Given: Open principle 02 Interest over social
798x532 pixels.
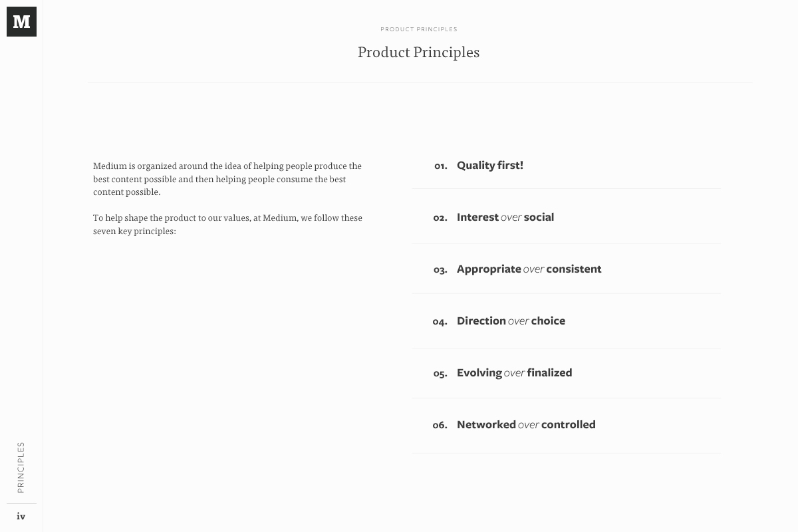Looking at the screenshot, I should pyautogui.click(x=567, y=217).
